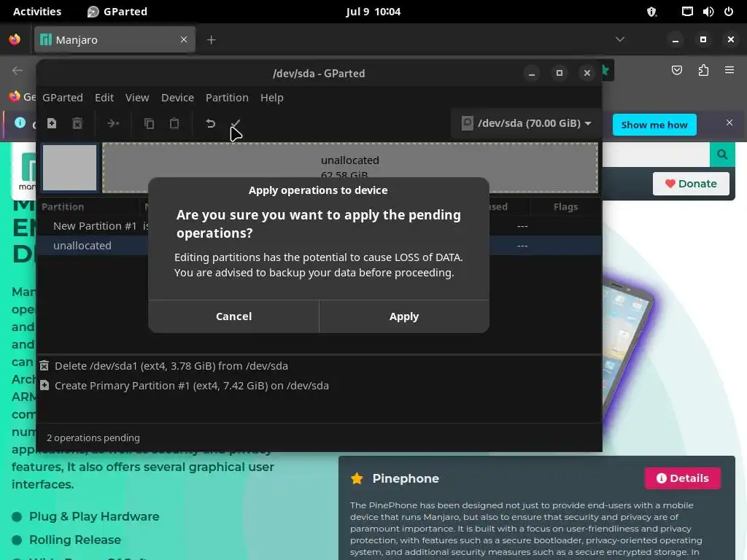Viewport: 747px width, 560px height.
Task: Click the Manjaro site search magnifier button
Action: (x=722, y=155)
